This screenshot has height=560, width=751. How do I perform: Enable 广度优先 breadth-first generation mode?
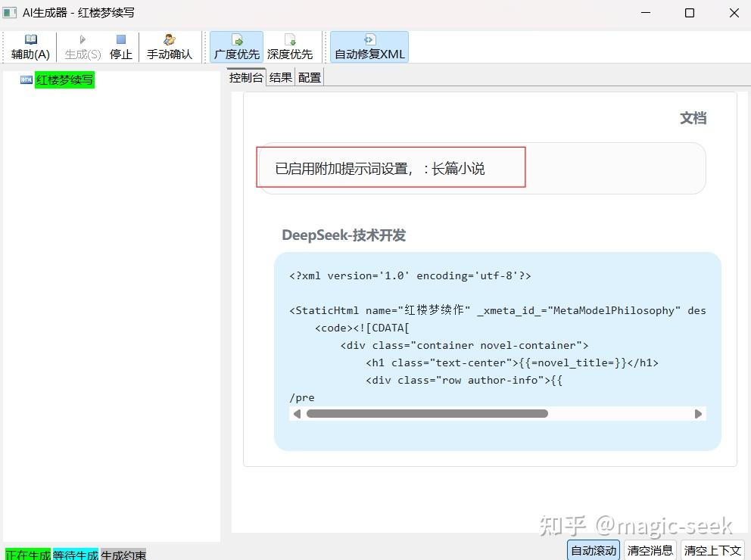coord(235,47)
